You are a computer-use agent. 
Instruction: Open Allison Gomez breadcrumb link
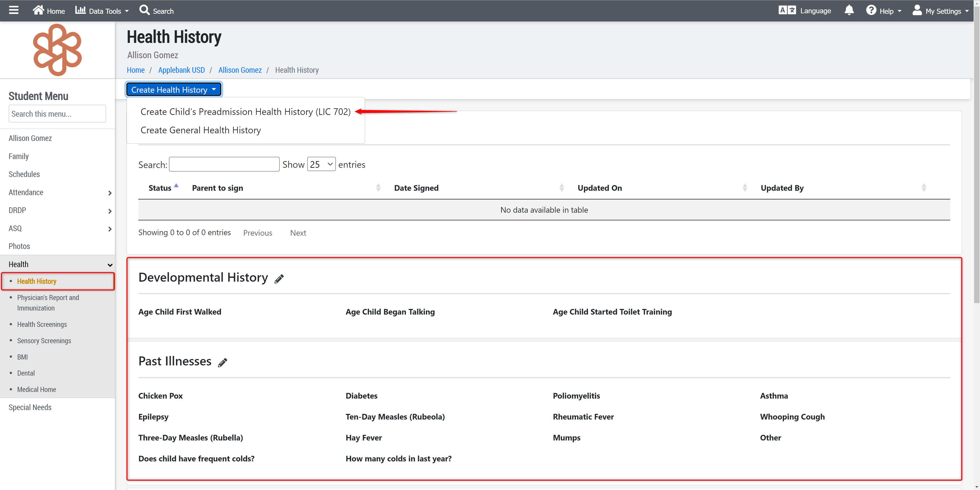click(x=240, y=70)
